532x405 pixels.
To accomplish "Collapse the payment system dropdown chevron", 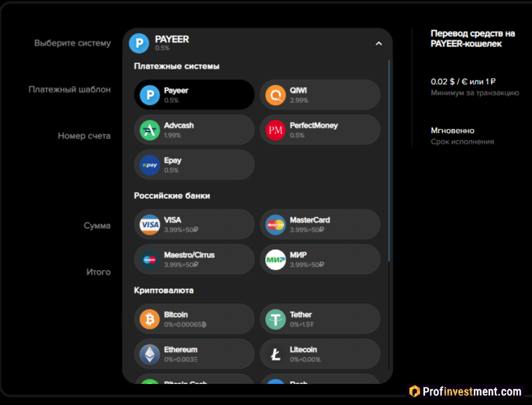I will pos(379,43).
